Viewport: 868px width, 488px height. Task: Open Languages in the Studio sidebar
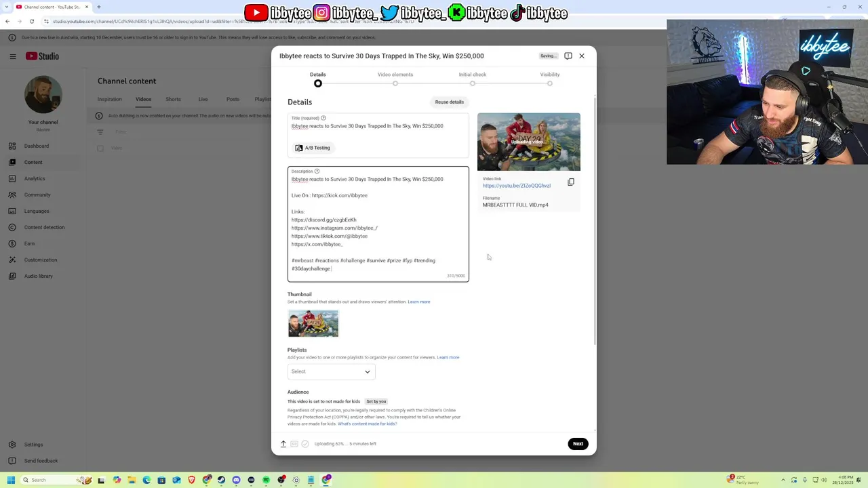point(37,211)
